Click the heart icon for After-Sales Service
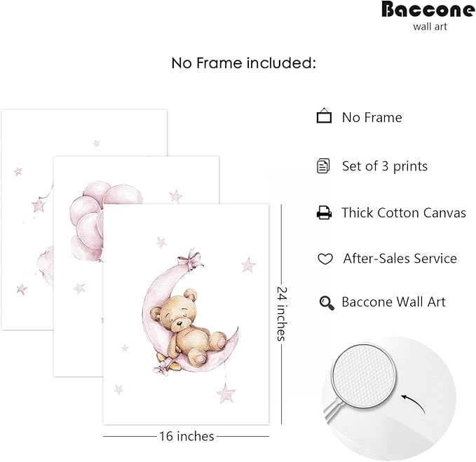The image size is (476, 462). [325, 259]
